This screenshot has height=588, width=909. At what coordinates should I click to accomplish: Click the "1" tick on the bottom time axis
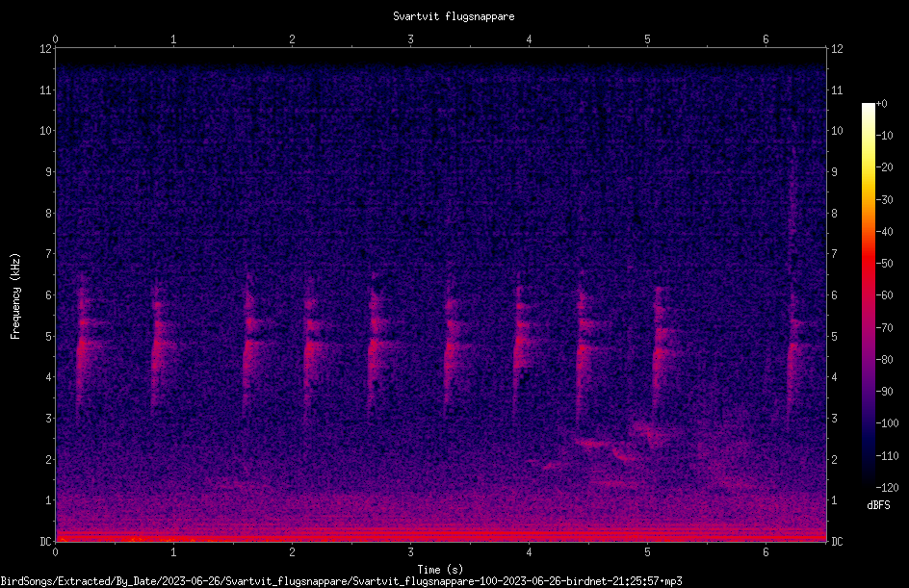tap(173, 552)
